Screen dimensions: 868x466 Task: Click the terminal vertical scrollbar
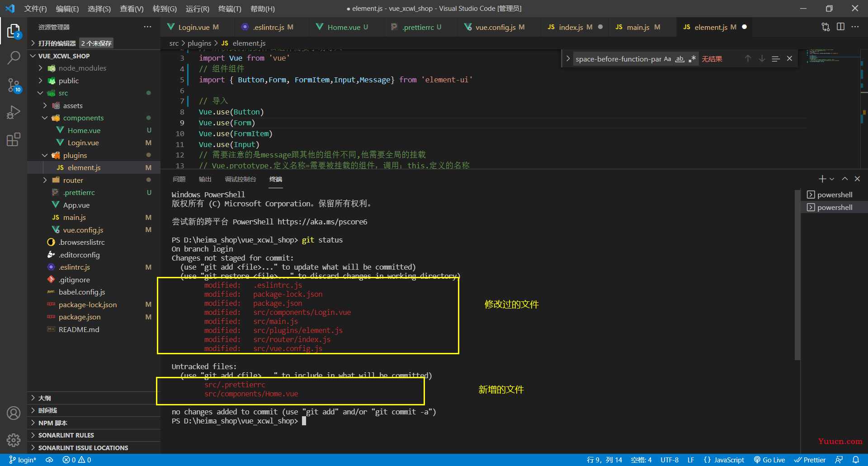click(x=797, y=275)
